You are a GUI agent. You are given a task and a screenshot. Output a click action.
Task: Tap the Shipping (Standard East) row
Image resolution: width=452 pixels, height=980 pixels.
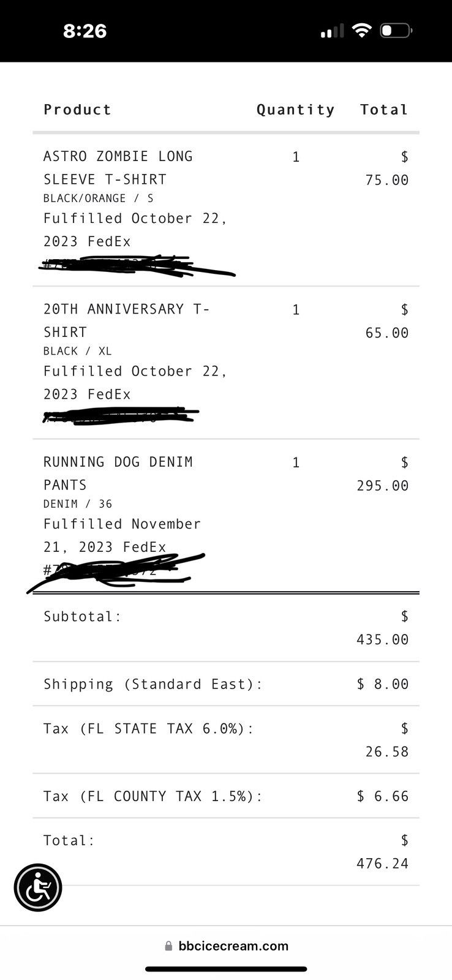tap(226, 684)
